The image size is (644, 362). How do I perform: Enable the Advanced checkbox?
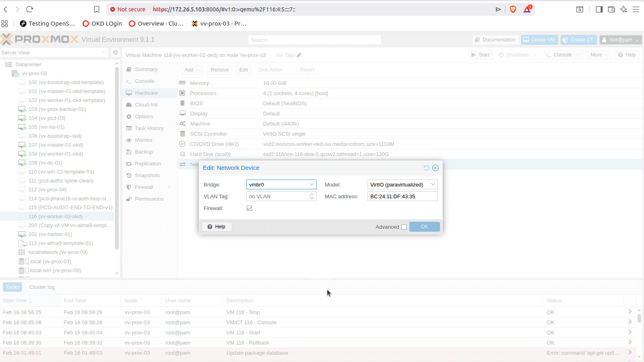click(404, 227)
